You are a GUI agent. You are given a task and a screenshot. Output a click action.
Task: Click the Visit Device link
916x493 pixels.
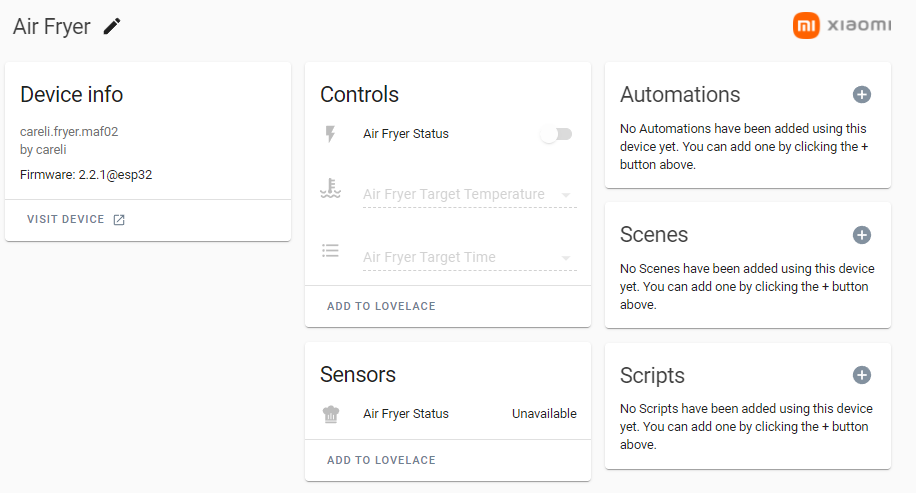[x=66, y=220]
